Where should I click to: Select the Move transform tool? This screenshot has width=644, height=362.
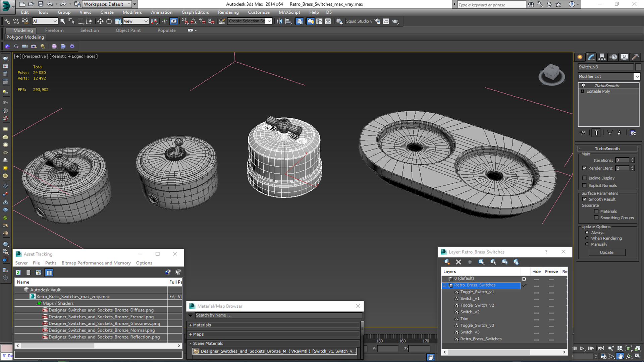pyautogui.click(x=100, y=21)
